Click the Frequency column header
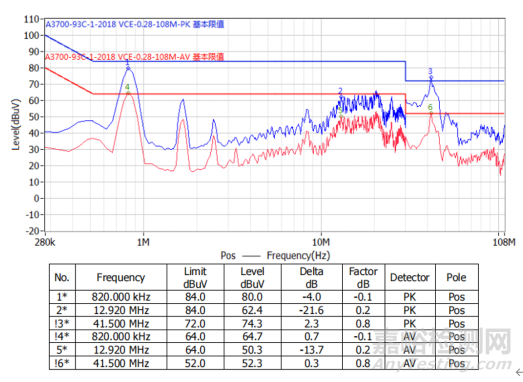Viewport: 523px width, 382px height. pyautogui.click(x=121, y=277)
